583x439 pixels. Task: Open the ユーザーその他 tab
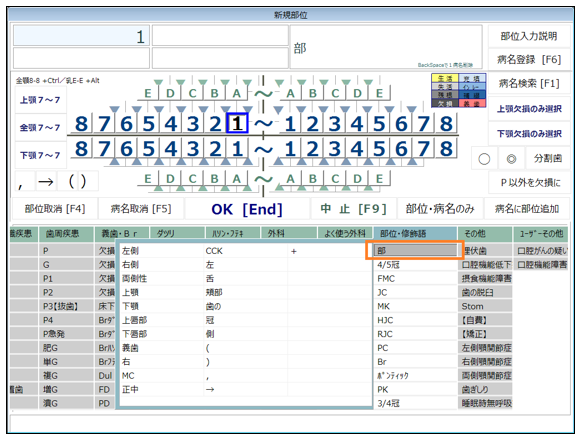pos(541,233)
